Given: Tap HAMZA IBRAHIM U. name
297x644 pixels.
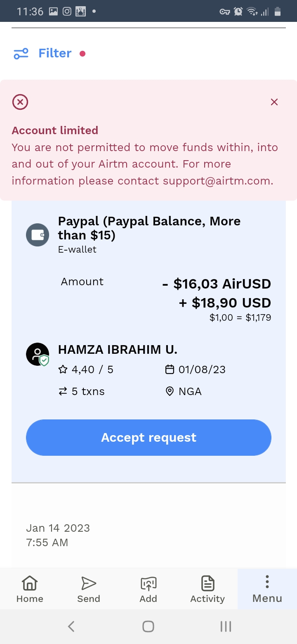Looking at the screenshot, I should coord(118,350).
